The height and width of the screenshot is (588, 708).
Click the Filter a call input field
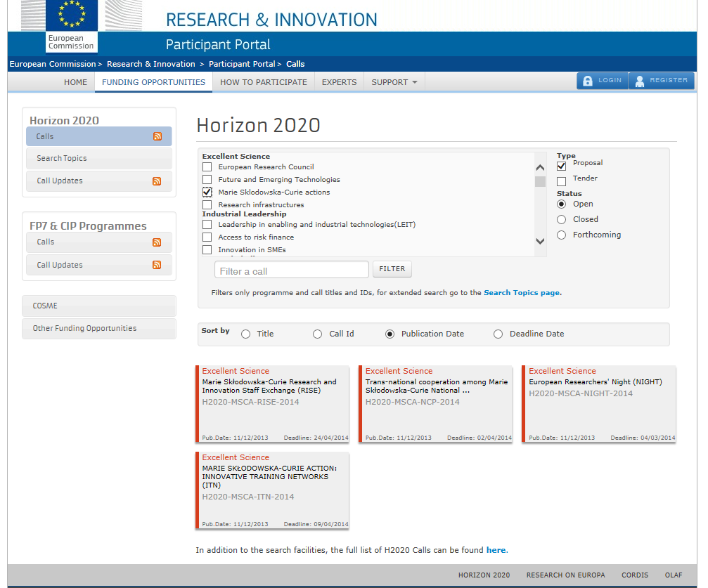point(292,270)
